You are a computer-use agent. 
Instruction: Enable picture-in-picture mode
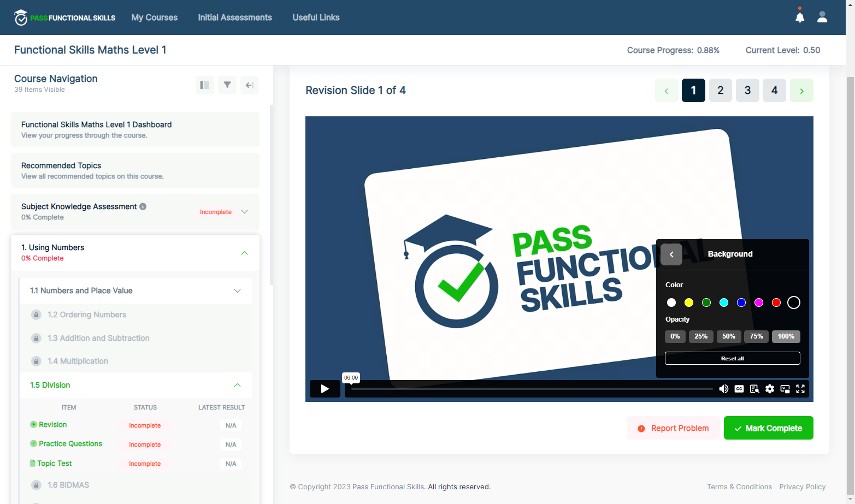(785, 389)
